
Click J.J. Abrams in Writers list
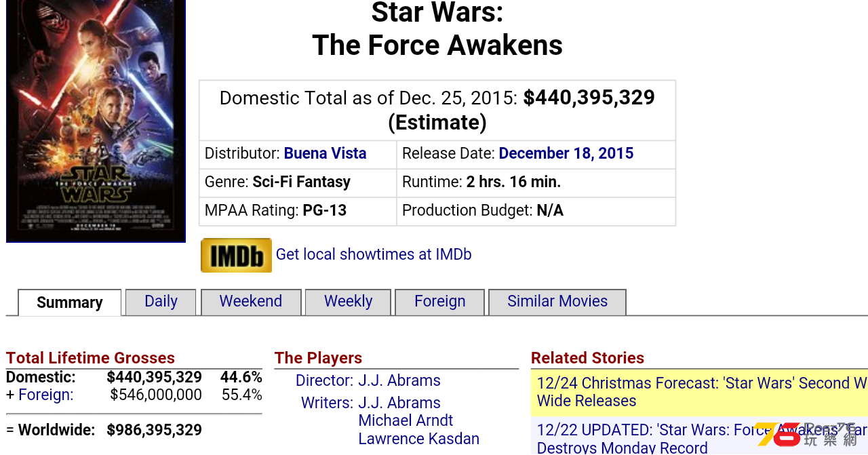(399, 403)
